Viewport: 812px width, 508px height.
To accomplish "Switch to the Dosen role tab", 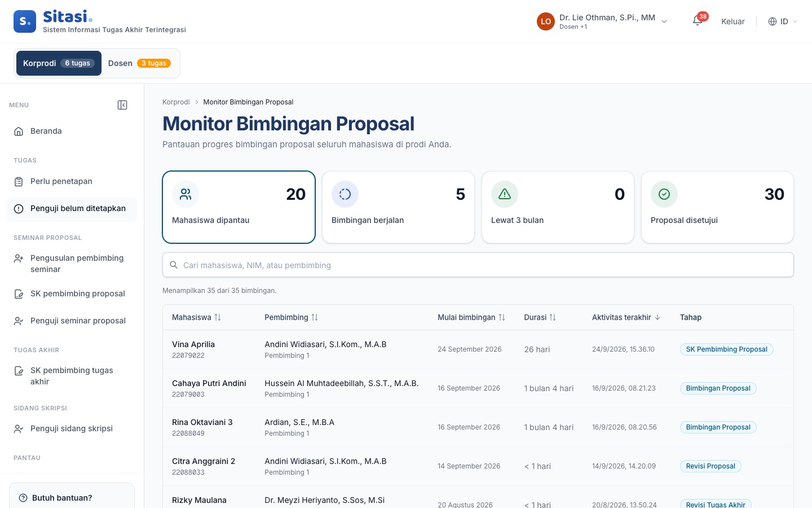I will pos(139,63).
